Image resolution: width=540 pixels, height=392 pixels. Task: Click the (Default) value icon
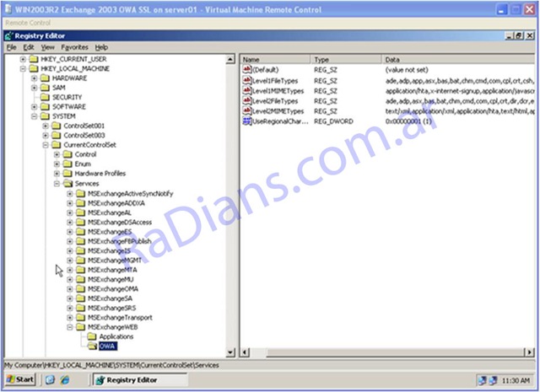(246, 70)
